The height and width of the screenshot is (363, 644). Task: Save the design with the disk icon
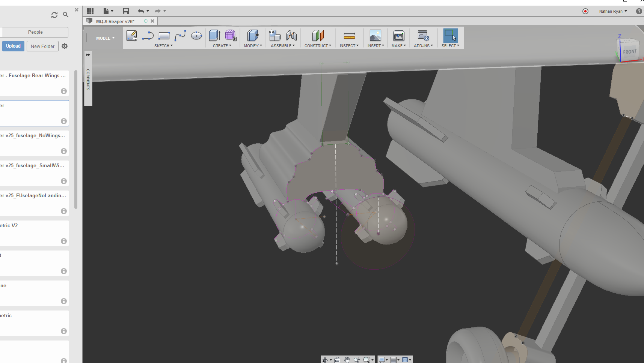pos(126,11)
